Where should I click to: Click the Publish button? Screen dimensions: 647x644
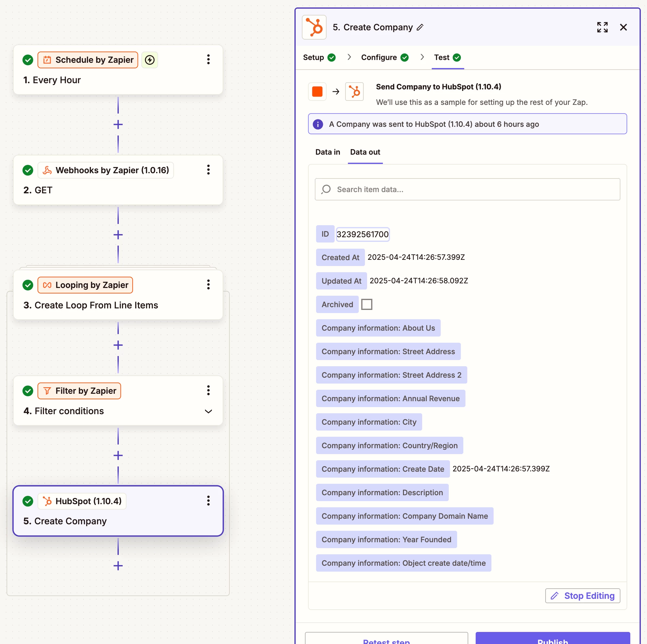[x=553, y=638]
